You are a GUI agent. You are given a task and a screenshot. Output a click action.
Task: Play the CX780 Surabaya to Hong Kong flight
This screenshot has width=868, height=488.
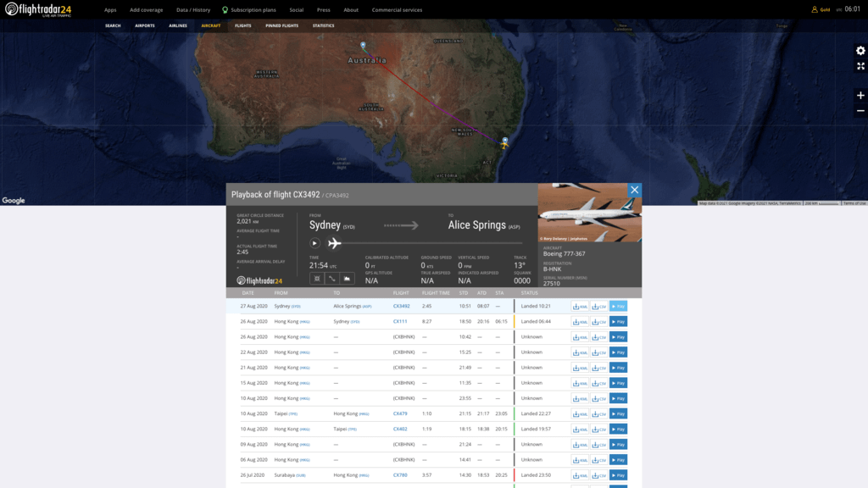coord(618,475)
